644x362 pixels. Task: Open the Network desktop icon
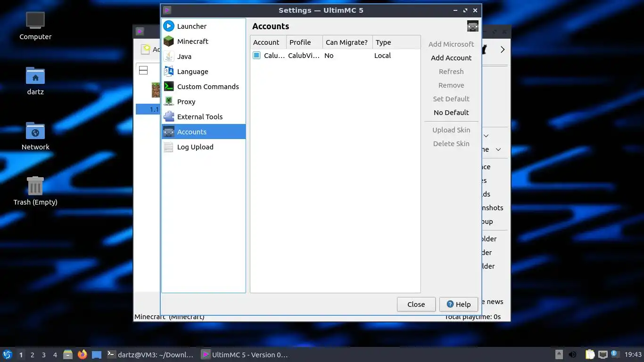click(35, 136)
